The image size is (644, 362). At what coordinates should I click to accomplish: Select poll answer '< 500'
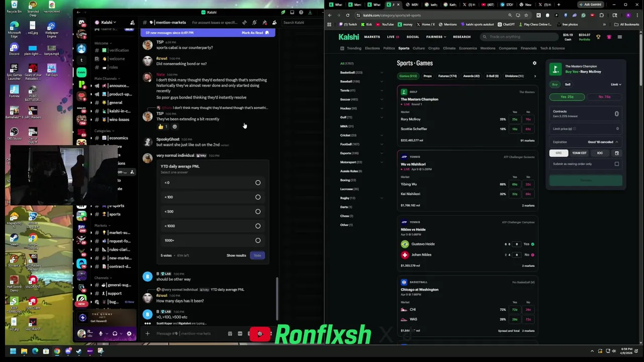[x=212, y=211]
